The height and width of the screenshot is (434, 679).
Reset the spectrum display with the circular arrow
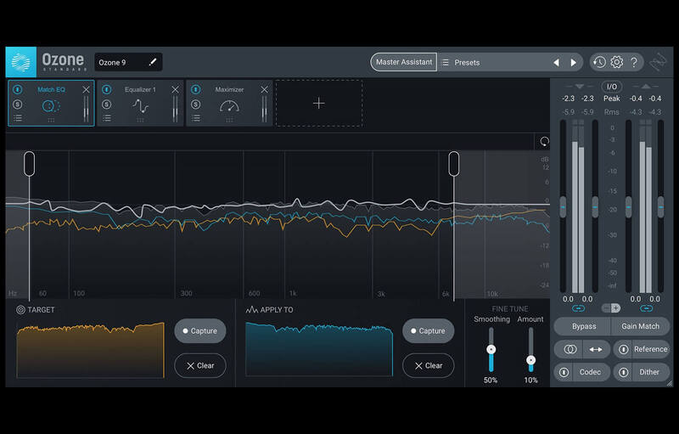[x=544, y=141]
